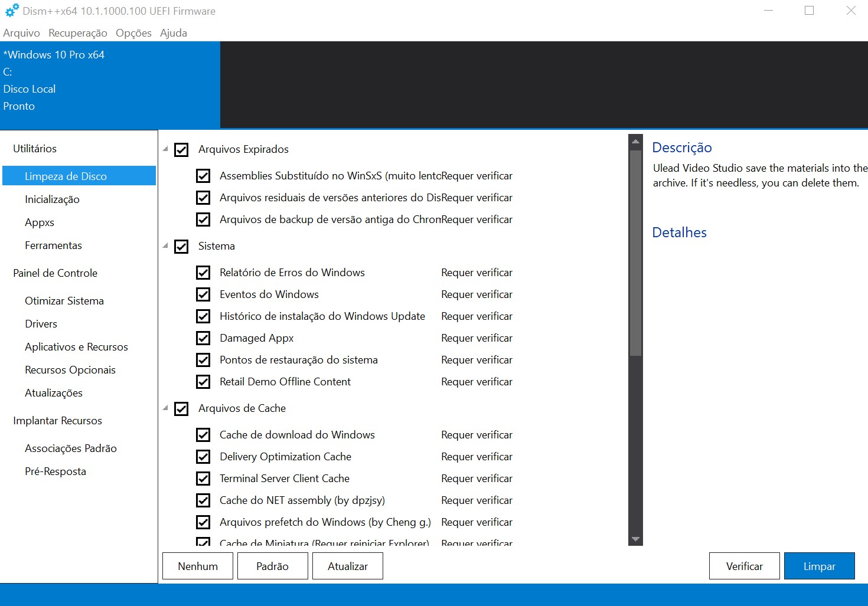868x606 pixels.
Task: Open the Recuperação menu
Action: click(x=78, y=33)
